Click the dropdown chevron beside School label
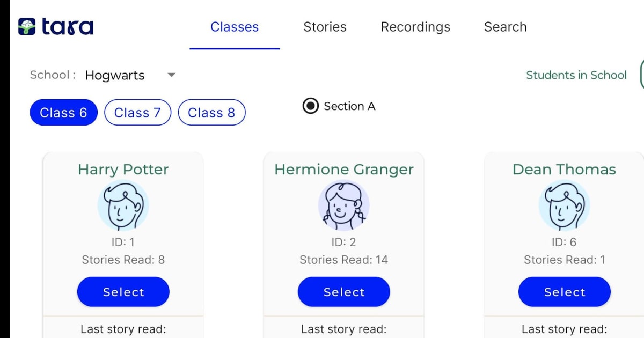 coord(171,75)
